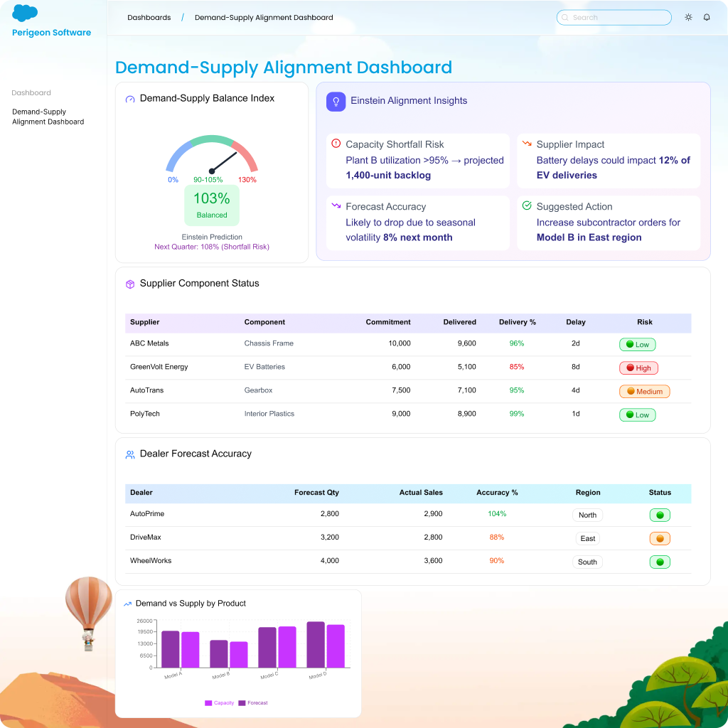Select the East region tag for DriveMax
The width and height of the screenshot is (728, 728).
coord(588,538)
